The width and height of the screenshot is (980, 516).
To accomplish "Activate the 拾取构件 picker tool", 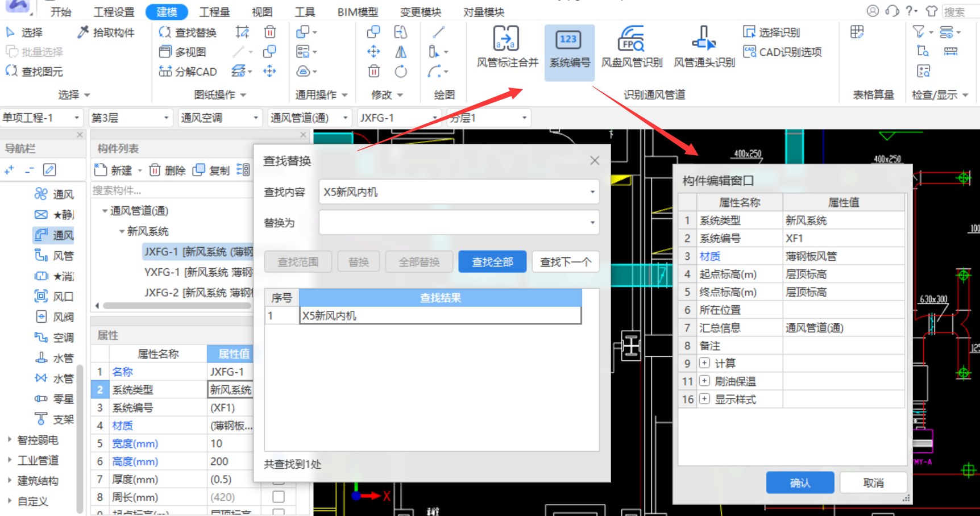I will (x=106, y=32).
